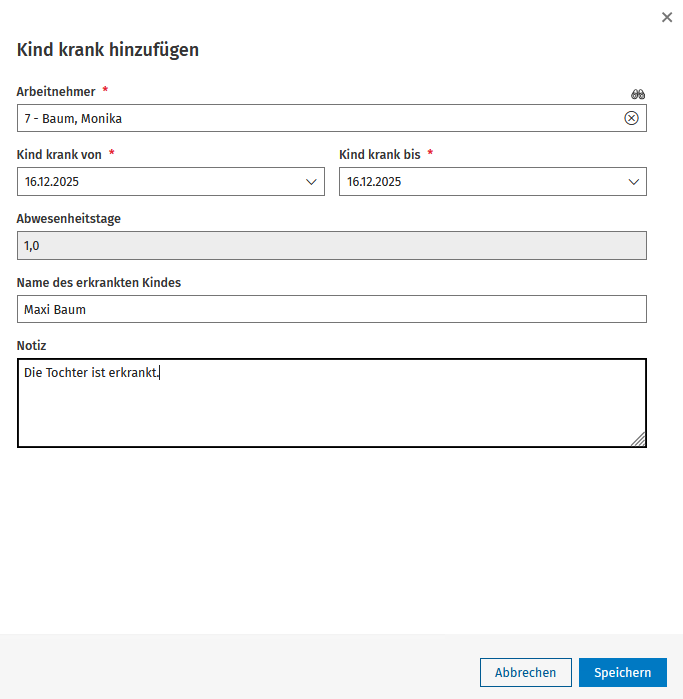The image size is (683, 699).
Task: Click the Arbeitnehmer label
Action: tap(56, 91)
